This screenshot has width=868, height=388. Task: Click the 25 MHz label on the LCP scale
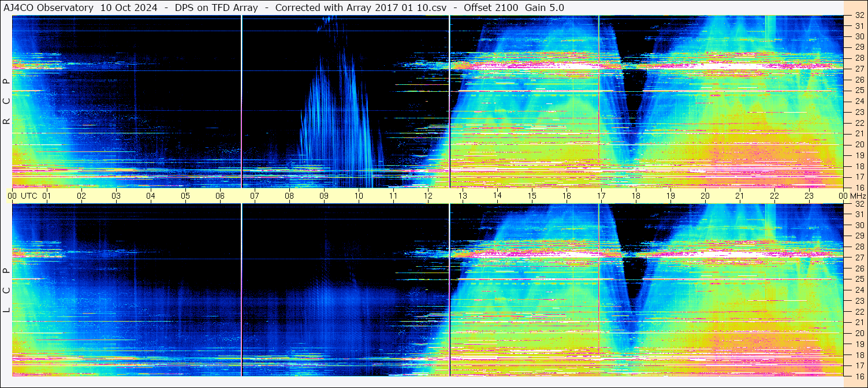click(859, 279)
